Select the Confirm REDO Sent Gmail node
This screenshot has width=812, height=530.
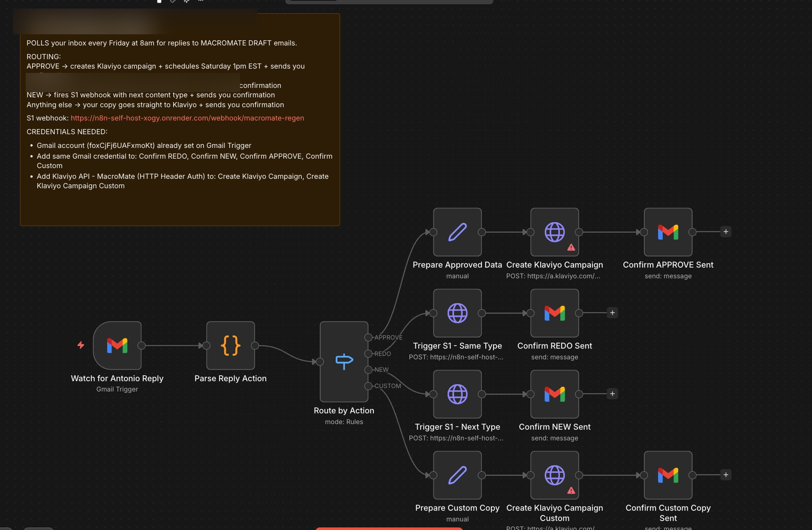(554, 313)
